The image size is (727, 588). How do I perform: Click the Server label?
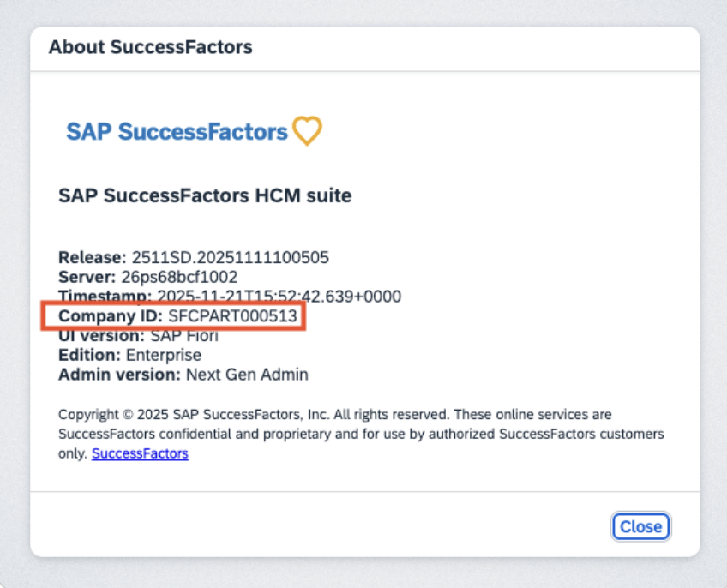click(x=87, y=277)
